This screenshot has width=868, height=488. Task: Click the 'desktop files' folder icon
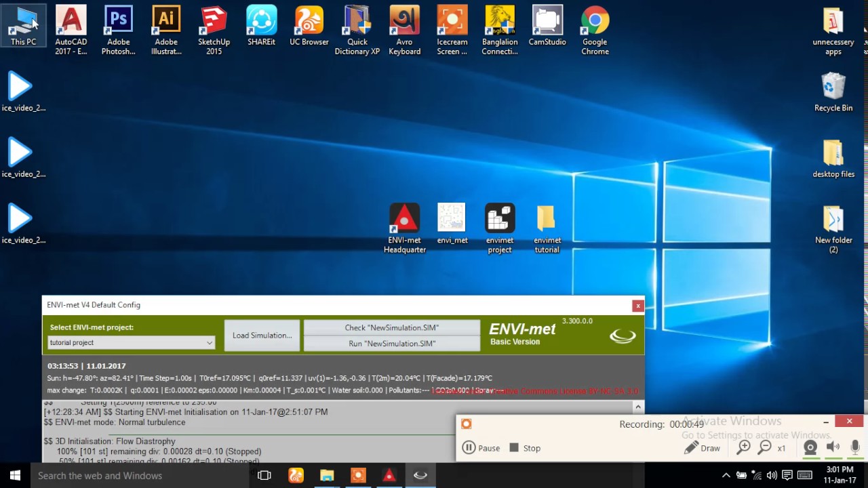coord(833,158)
